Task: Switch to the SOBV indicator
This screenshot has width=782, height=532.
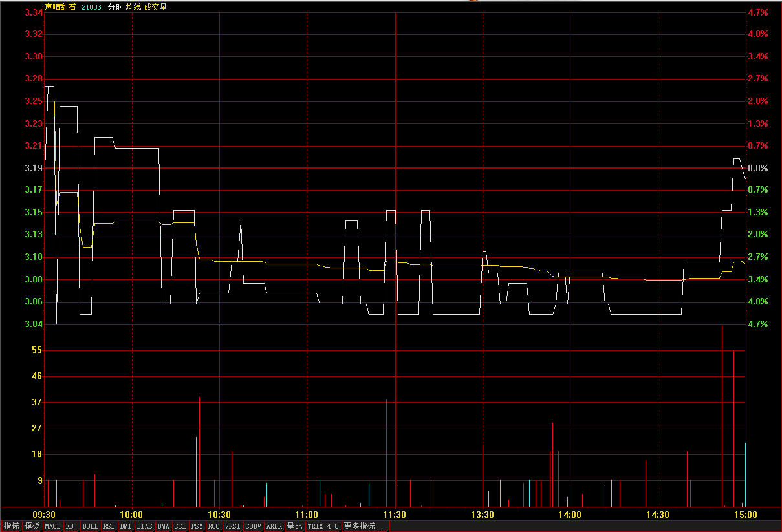Action: tap(254, 526)
